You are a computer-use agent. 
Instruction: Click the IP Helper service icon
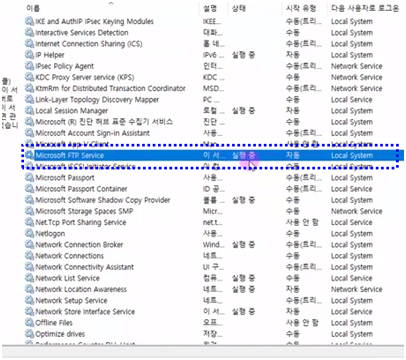(x=29, y=55)
